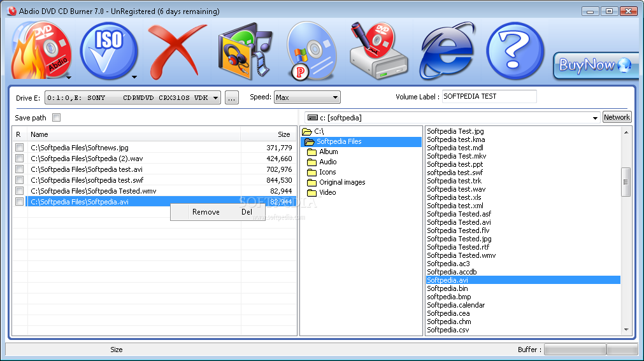
Task: Select highlighted Softpedia.avi in file list
Action: pos(523,280)
